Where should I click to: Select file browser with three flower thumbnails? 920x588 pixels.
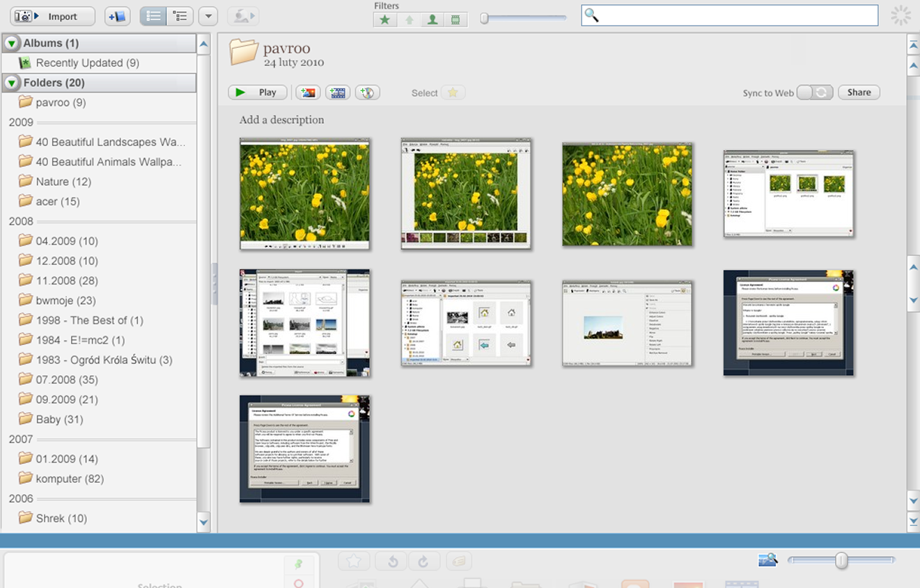tap(788, 194)
